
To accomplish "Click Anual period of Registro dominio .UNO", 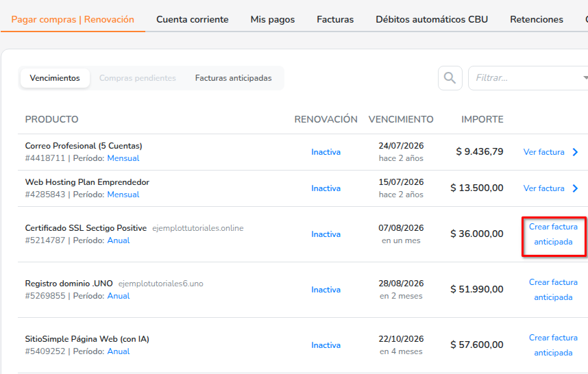I will coord(119,296).
